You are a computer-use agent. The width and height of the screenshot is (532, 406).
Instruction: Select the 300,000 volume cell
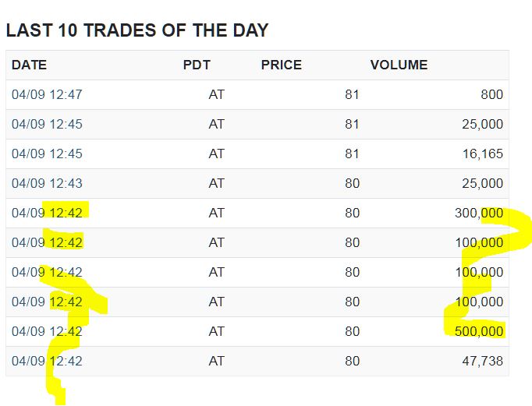(478, 214)
